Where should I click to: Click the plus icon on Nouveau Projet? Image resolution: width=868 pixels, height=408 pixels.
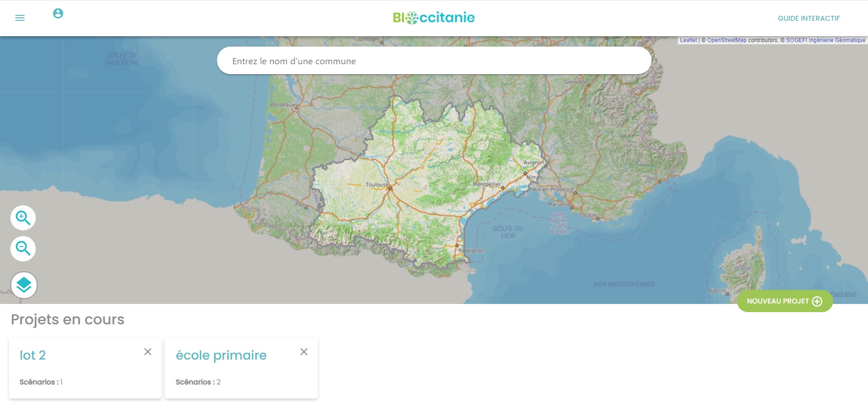click(x=817, y=301)
